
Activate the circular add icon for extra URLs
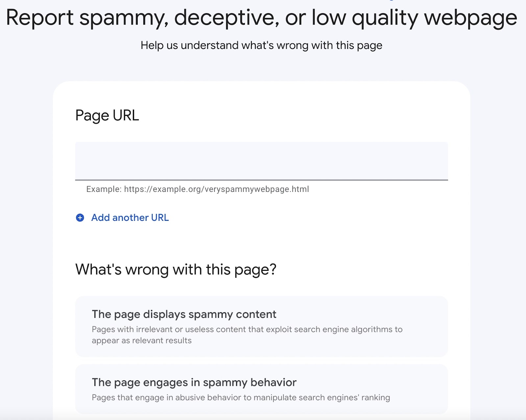tap(80, 218)
